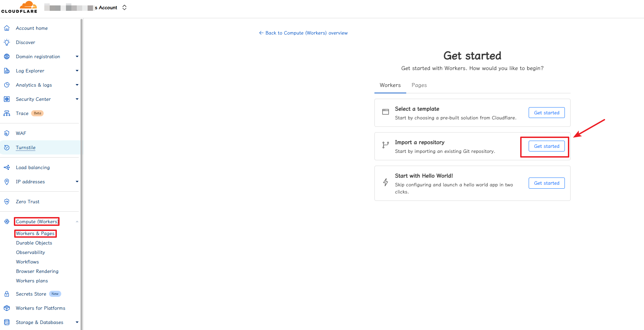
Task: Switch to the Pages tab
Action: coord(419,85)
